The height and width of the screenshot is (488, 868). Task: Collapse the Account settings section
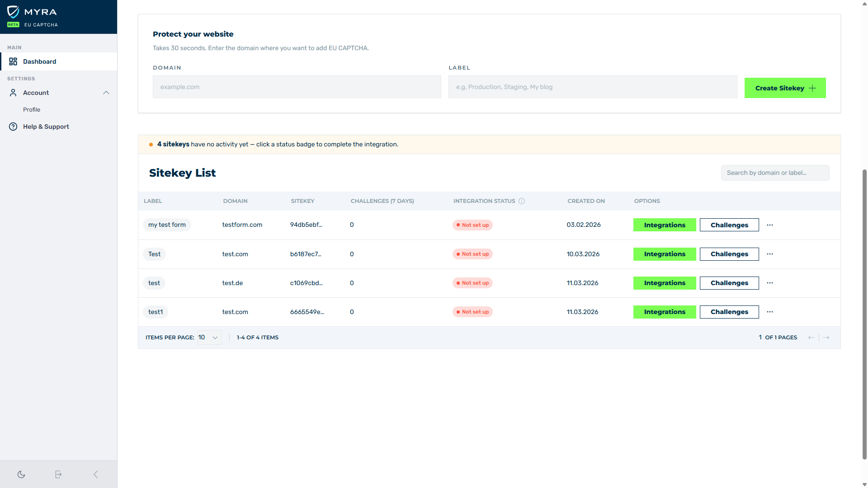tap(106, 93)
